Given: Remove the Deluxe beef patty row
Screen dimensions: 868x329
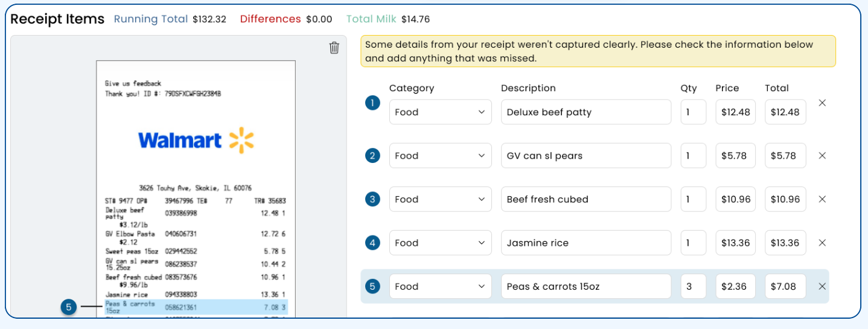Looking at the screenshot, I should [822, 103].
